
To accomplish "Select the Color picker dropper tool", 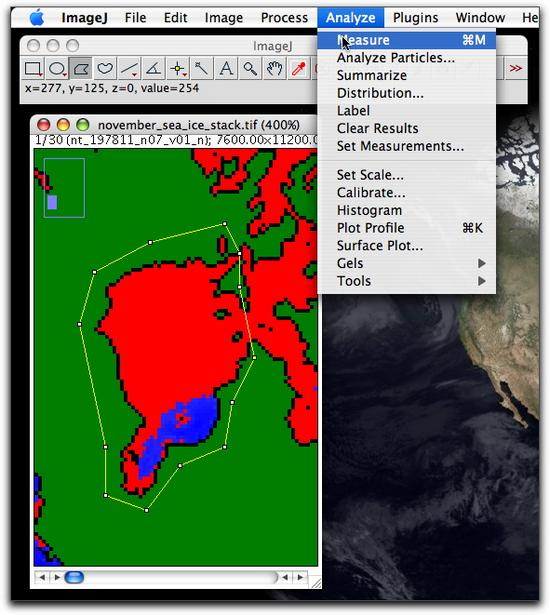I will (299, 69).
